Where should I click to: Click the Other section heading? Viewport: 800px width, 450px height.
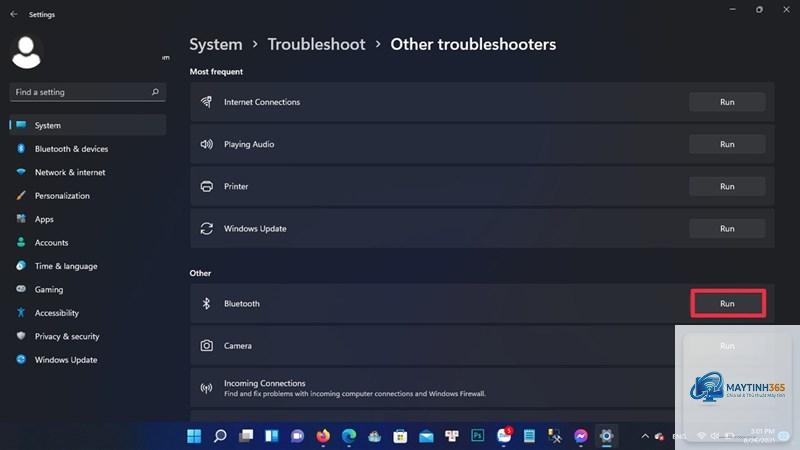tap(200, 273)
